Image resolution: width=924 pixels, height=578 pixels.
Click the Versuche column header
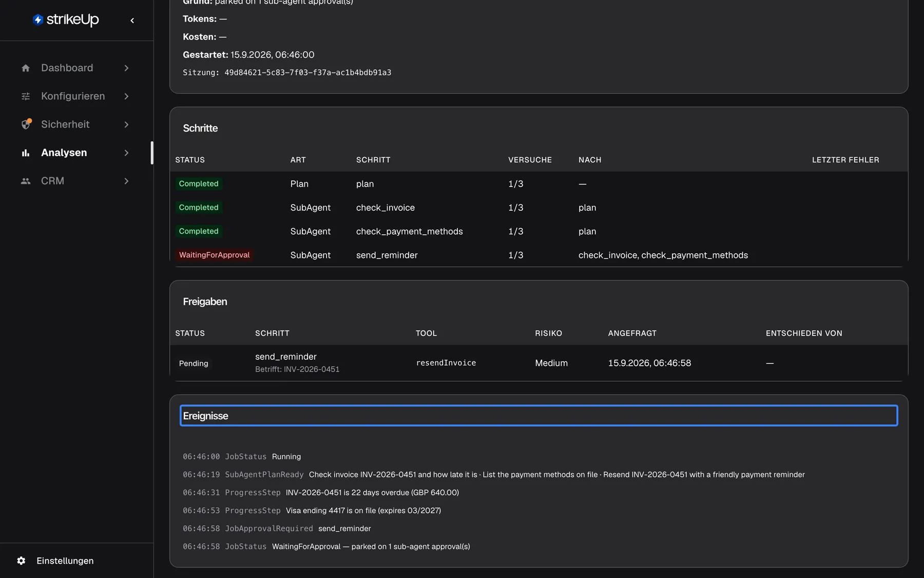tap(530, 160)
